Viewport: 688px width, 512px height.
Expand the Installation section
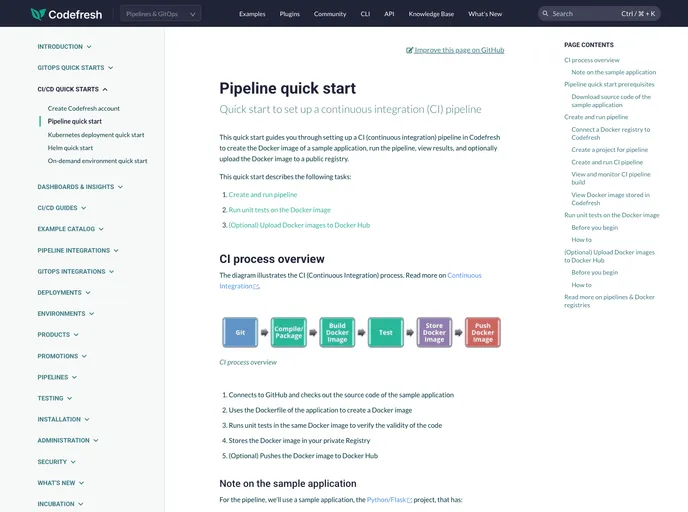(64, 419)
